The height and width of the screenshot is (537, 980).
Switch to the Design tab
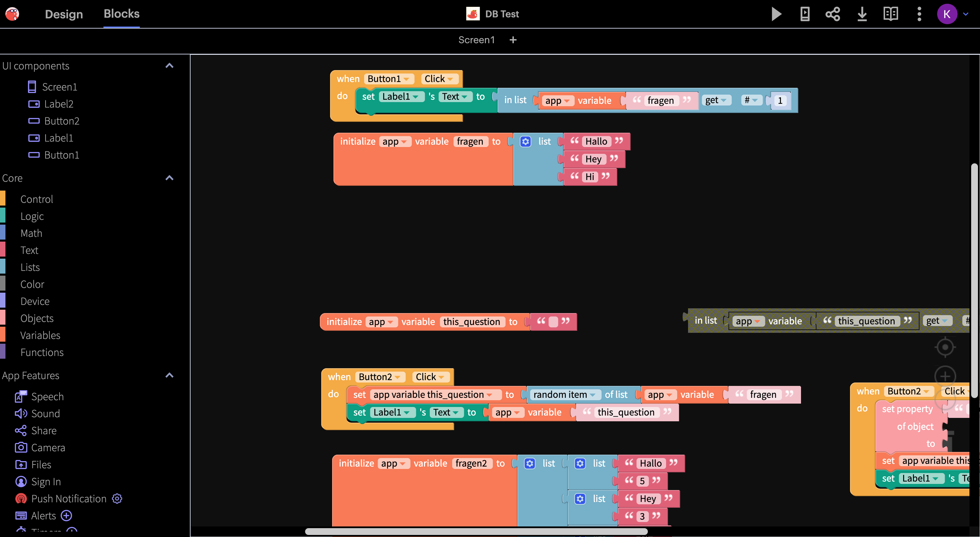point(64,14)
